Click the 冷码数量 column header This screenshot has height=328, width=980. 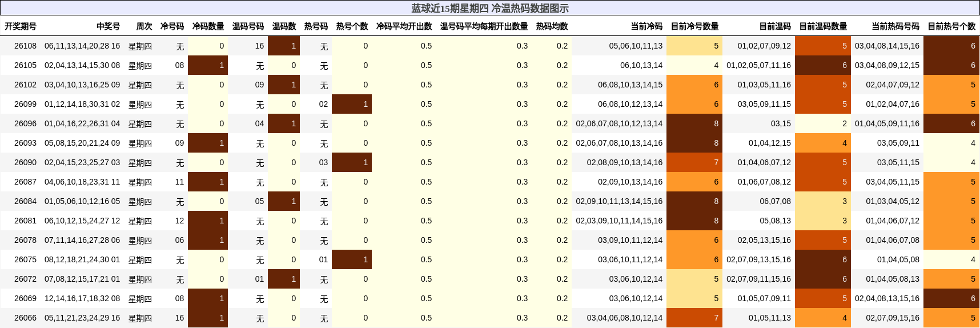click(x=208, y=26)
